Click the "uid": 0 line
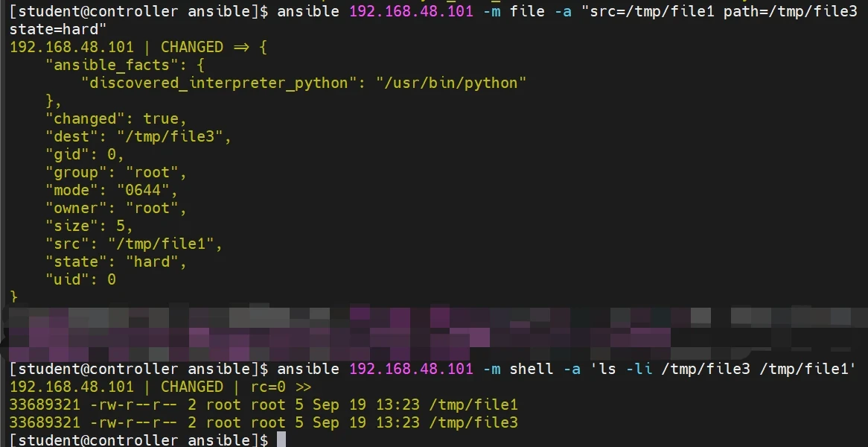 click(x=80, y=279)
